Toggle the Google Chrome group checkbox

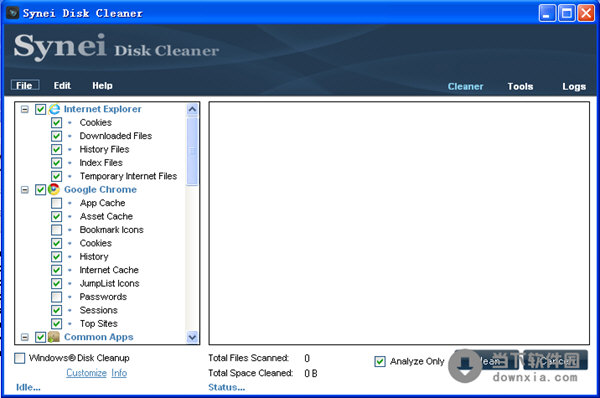(x=40, y=190)
